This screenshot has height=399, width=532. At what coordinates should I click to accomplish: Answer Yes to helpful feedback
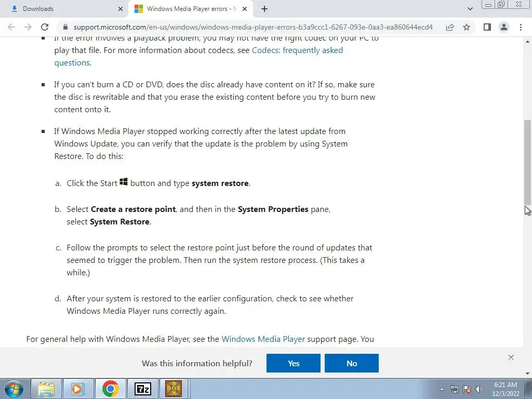[x=294, y=363]
